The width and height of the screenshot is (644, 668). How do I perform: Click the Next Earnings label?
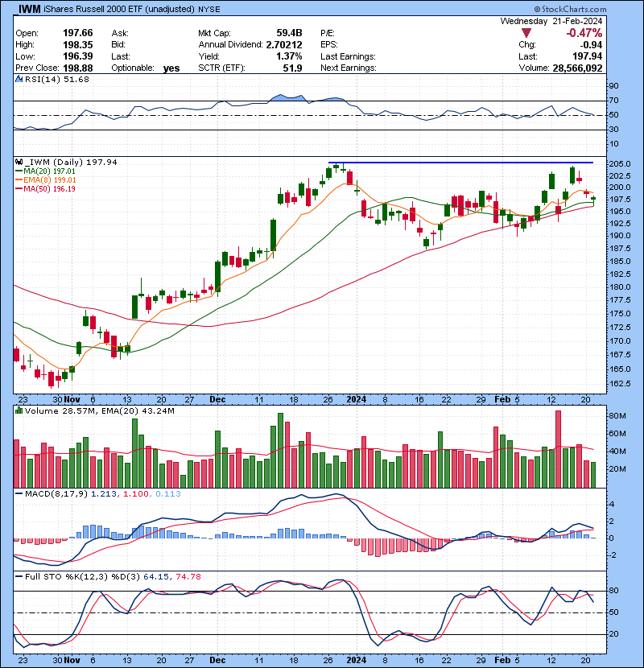[x=349, y=68]
